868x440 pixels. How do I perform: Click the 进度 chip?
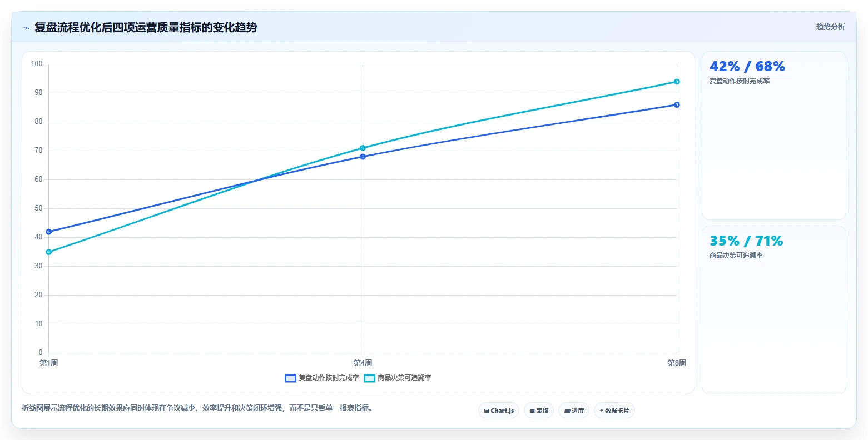coord(574,411)
